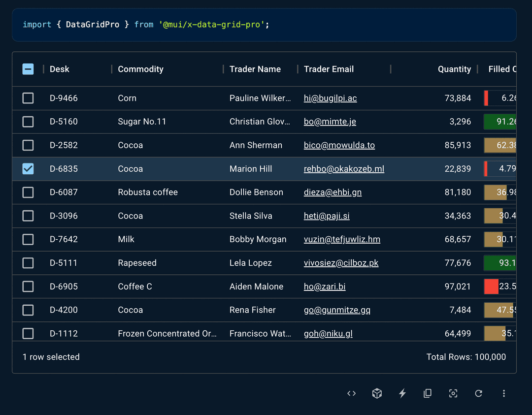Viewport: 532px width, 415px height.
Task: Sort the grid by Quantity
Action: click(454, 69)
